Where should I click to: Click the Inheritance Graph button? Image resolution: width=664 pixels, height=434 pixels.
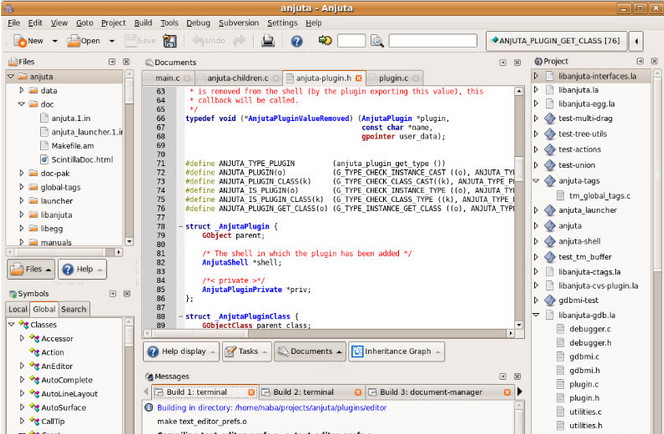(x=397, y=351)
